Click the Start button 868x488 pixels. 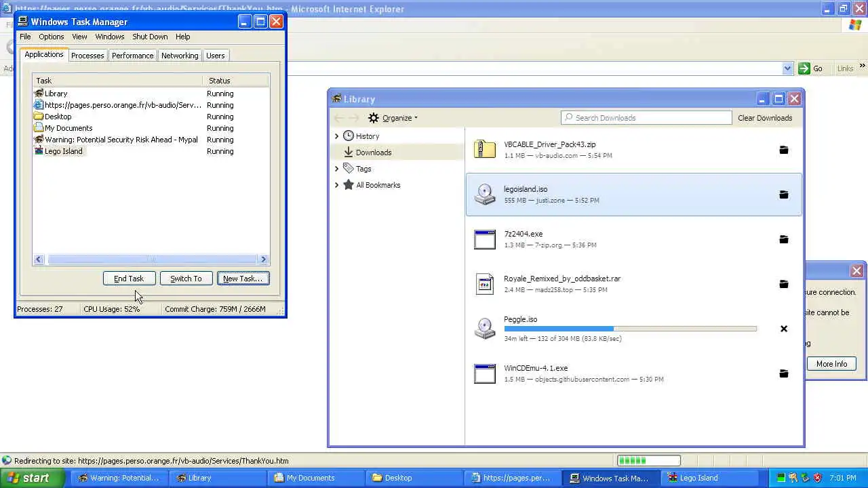[x=33, y=478]
